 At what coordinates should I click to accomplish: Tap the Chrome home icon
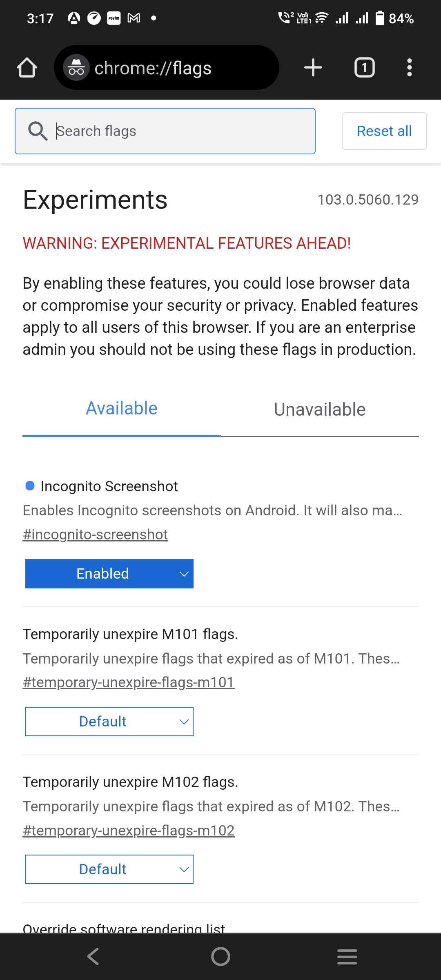[27, 68]
